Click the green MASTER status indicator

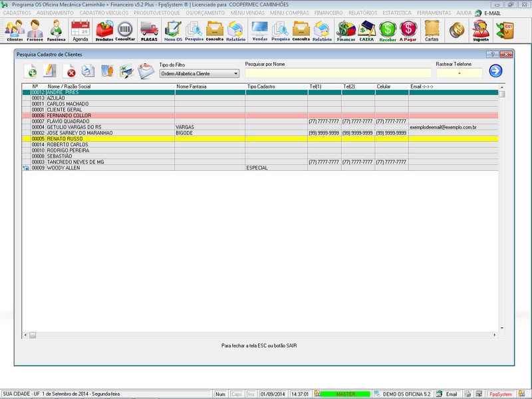tap(345, 394)
